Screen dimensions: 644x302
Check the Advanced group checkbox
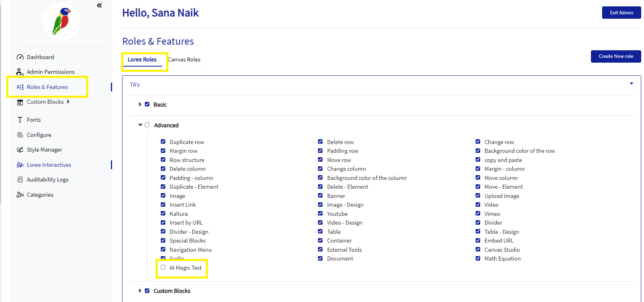click(x=147, y=125)
